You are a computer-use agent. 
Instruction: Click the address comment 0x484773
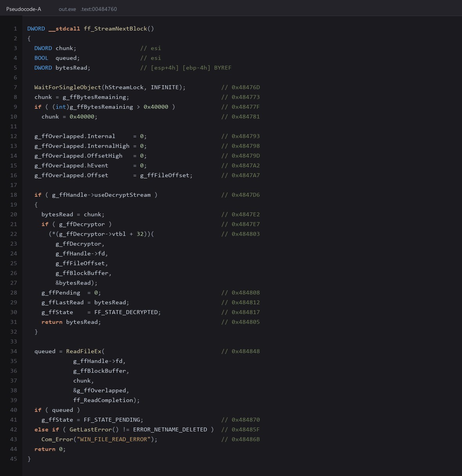tap(240, 97)
